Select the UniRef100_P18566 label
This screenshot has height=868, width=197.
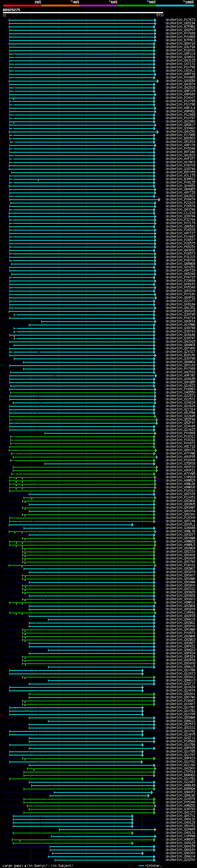tap(180, 741)
